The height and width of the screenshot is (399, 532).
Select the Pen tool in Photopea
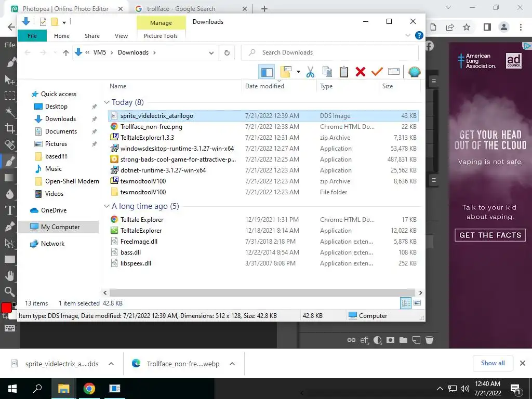point(10,227)
